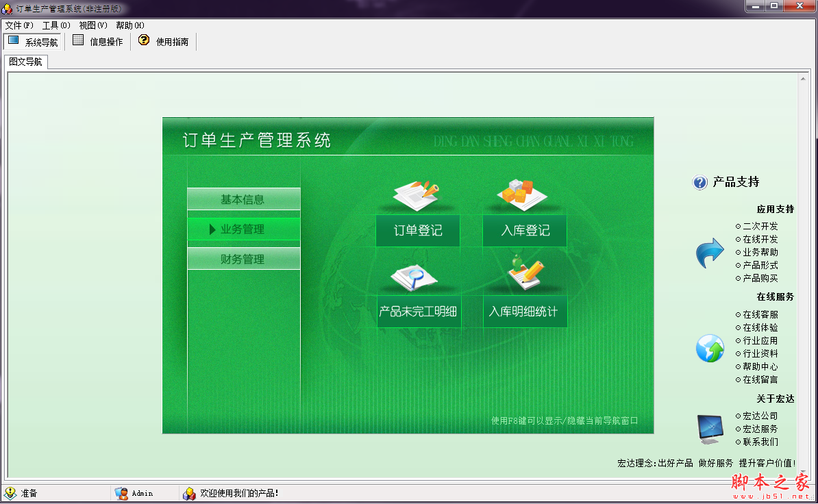Click the 关于宏达 heading
Image resolution: width=818 pixels, height=504 pixels.
coord(776,399)
